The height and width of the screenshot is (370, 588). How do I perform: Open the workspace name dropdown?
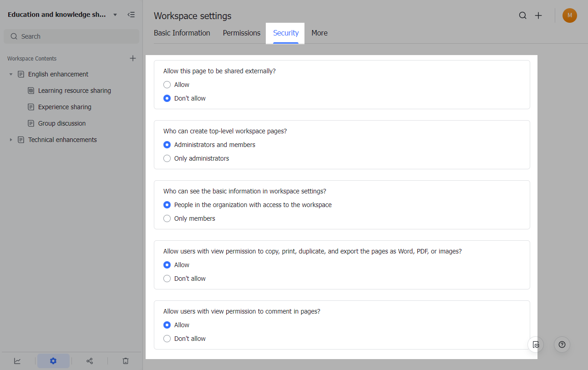(115, 14)
